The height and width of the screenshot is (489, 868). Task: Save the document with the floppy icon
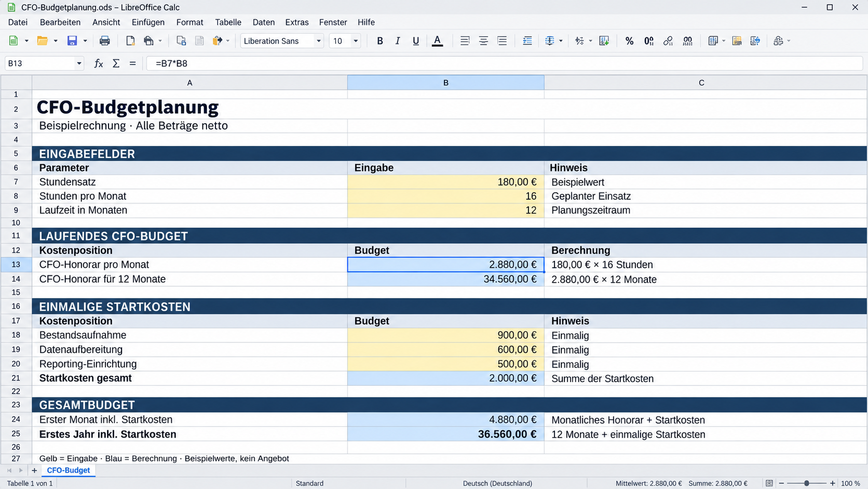click(x=72, y=41)
